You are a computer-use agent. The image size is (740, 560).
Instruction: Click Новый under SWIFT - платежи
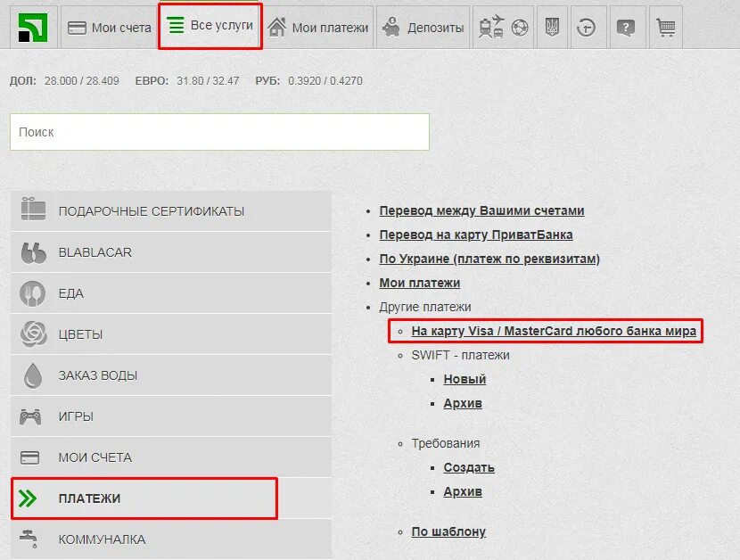click(x=465, y=379)
